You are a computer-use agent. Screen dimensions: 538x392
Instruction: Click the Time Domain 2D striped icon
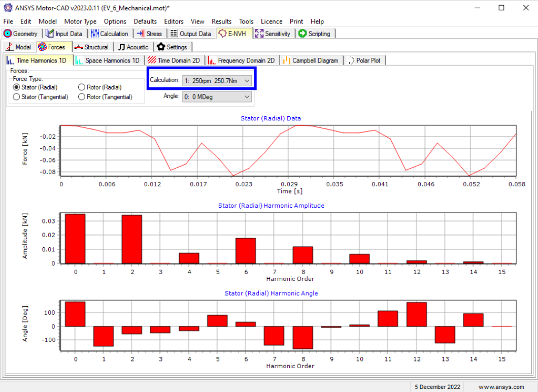(152, 60)
